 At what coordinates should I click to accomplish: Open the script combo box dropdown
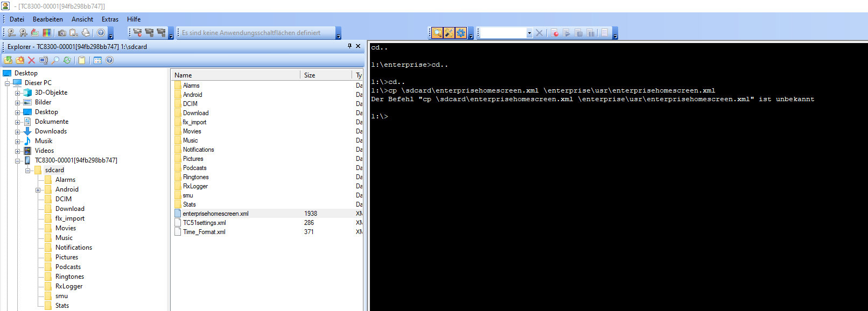[x=529, y=33]
